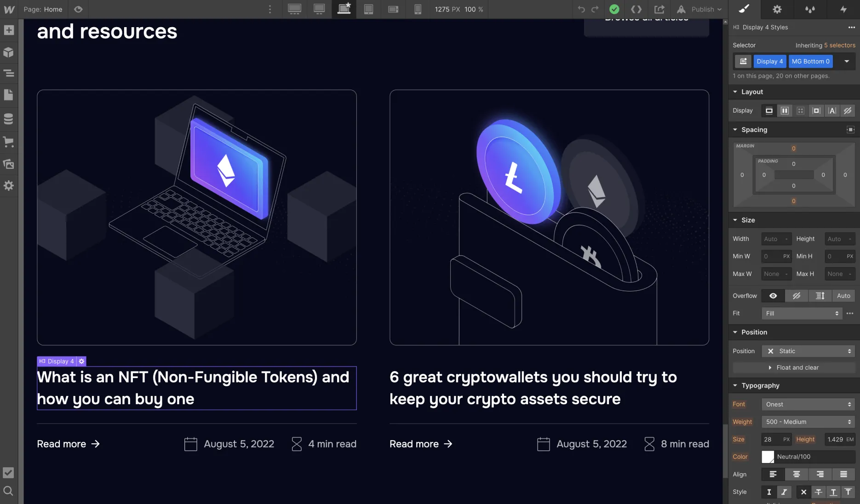Align text to center
Viewport: 860px width, 504px height.
[x=797, y=474]
